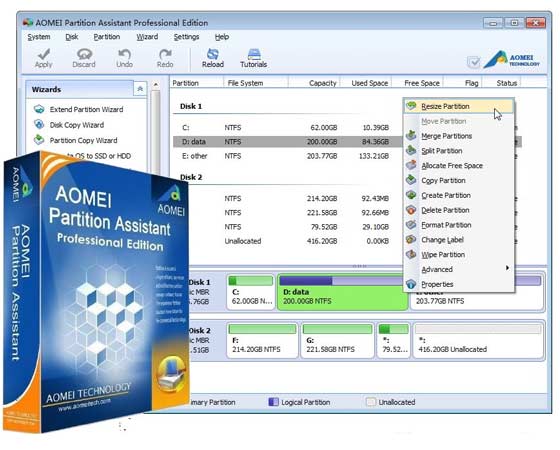This screenshot has height=450, width=560.
Task: Click the Extend Partition Wizard icon
Action: tap(39, 109)
